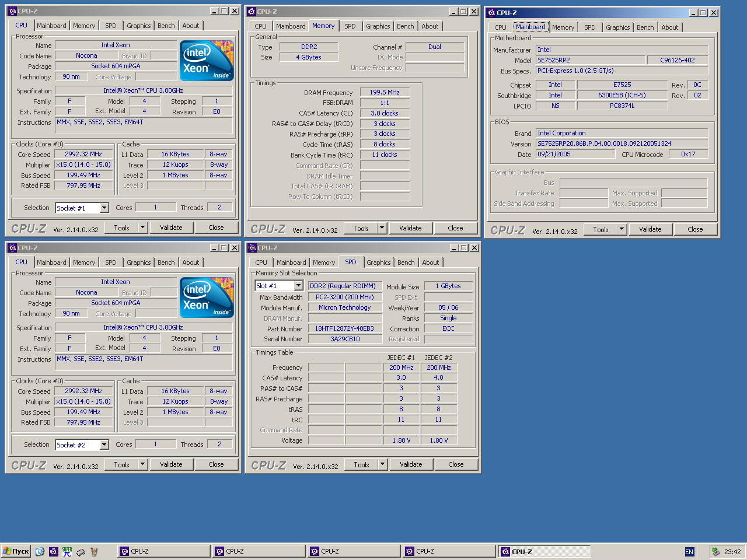The height and width of the screenshot is (560, 747).
Task: Click the 23:42 taskbar clock
Action: (732, 552)
